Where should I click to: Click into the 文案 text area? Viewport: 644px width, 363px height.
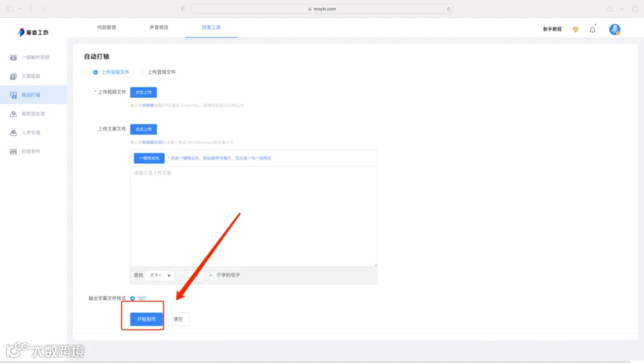tap(254, 216)
